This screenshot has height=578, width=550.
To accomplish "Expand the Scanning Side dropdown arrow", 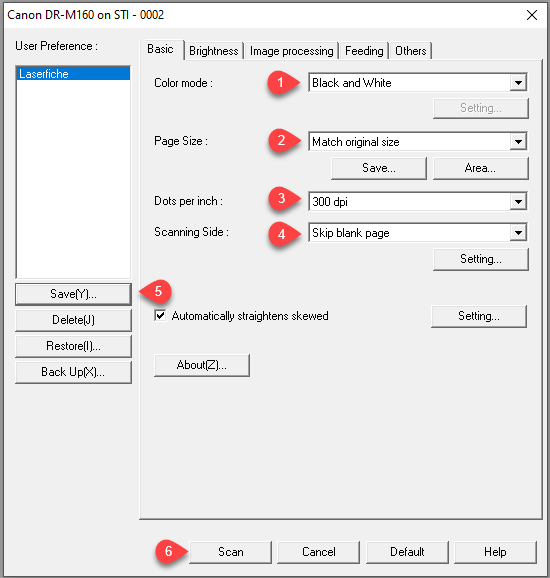I will pos(518,233).
